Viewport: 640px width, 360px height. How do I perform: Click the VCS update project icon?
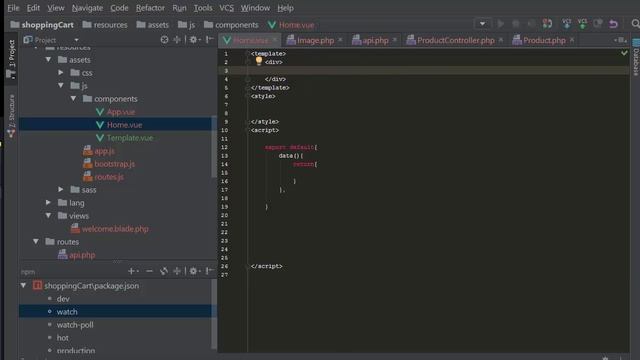[567, 24]
